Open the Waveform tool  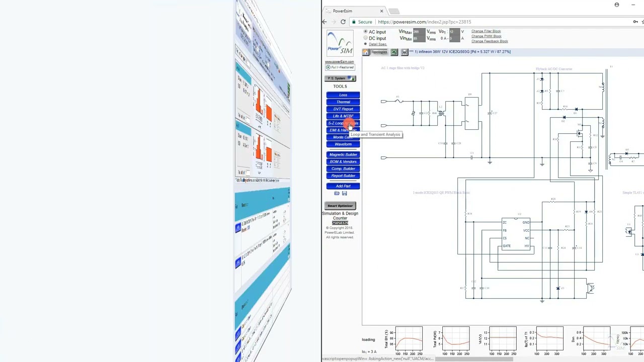point(343,144)
